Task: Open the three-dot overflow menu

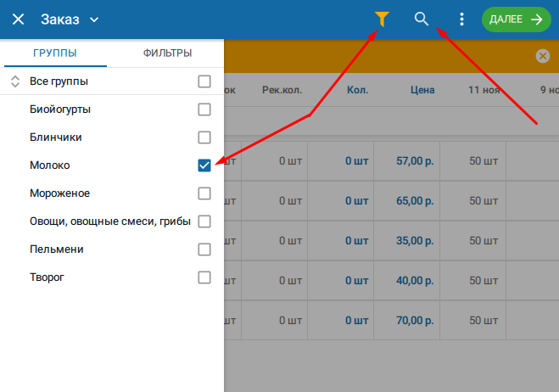Action: [x=461, y=19]
